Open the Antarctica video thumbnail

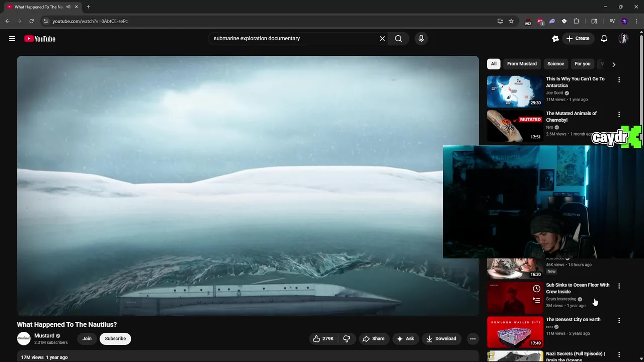tap(515, 92)
